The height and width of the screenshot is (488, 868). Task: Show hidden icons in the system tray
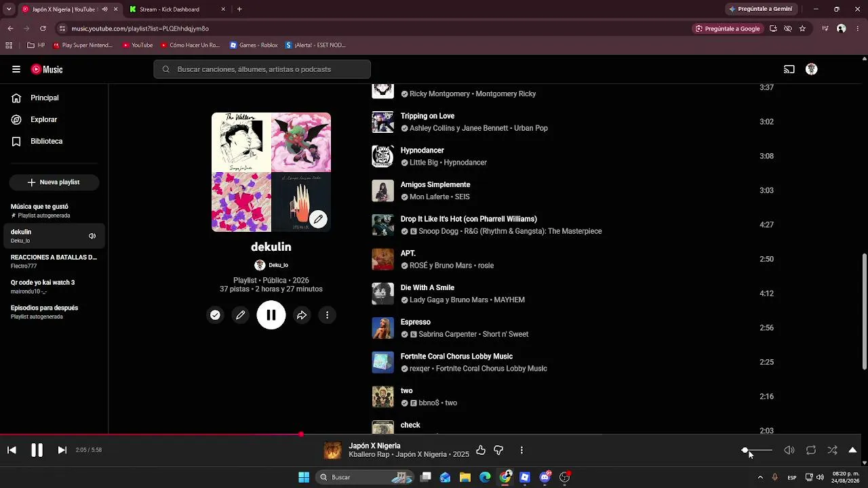point(760,477)
